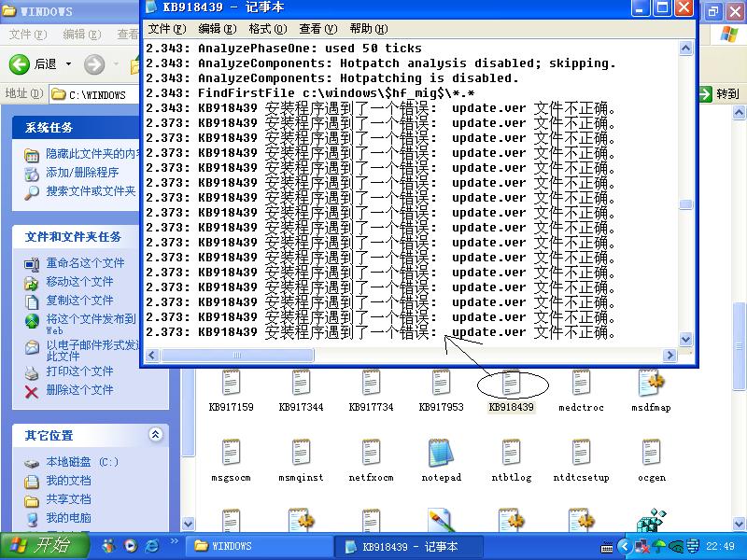Open 我的电脑 location
The image size is (747, 560).
[x=68, y=518]
